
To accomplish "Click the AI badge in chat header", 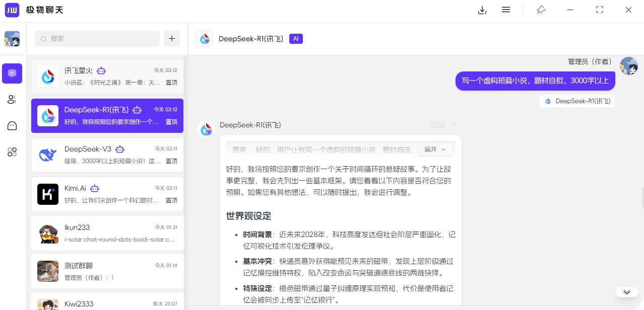I will click(x=296, y=39).
